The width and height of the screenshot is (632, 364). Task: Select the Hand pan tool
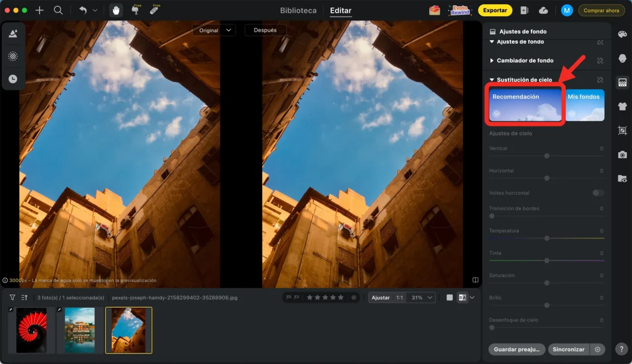(116, 10)
